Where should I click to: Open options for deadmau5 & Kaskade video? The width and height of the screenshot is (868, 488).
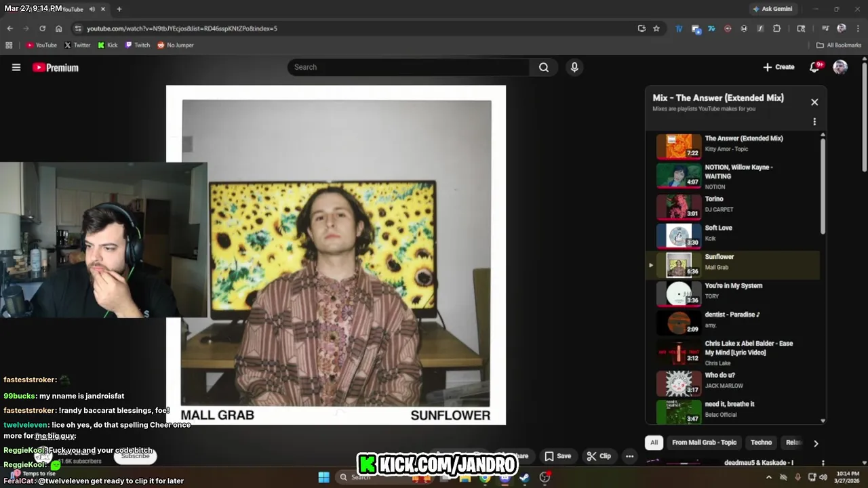[x=823, y=464]
